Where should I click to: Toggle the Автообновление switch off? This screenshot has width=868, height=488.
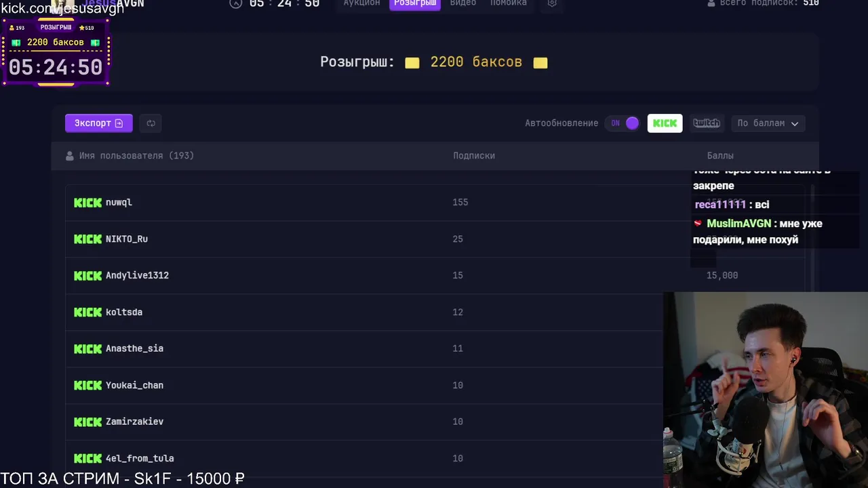(x=624, y=123)
